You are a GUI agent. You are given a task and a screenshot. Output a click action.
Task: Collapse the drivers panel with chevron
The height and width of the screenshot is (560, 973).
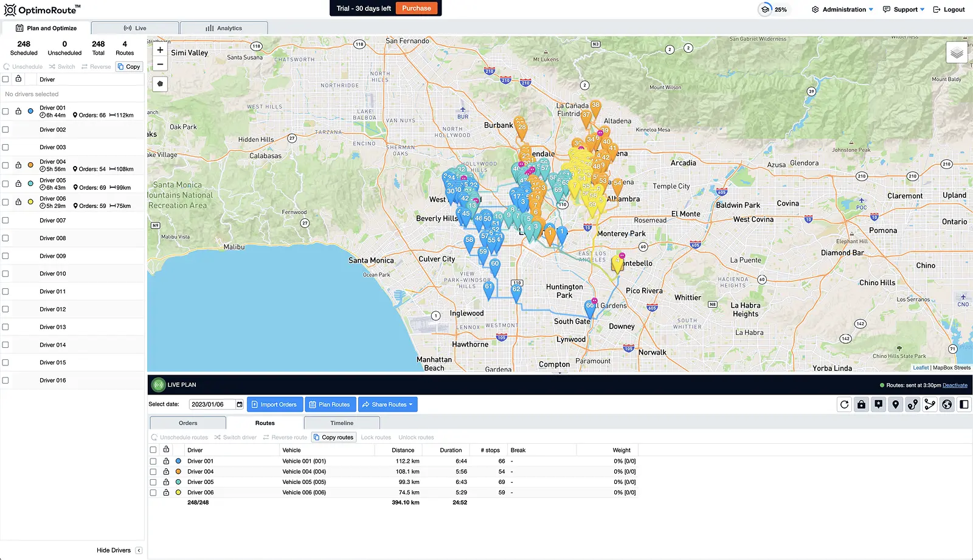coord(139,550)
